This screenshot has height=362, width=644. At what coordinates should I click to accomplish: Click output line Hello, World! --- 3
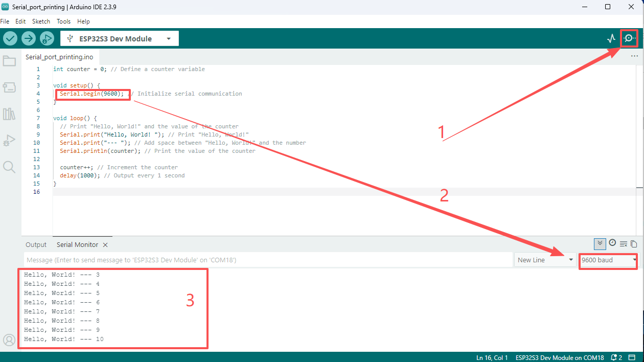click(x=62, y=275)
